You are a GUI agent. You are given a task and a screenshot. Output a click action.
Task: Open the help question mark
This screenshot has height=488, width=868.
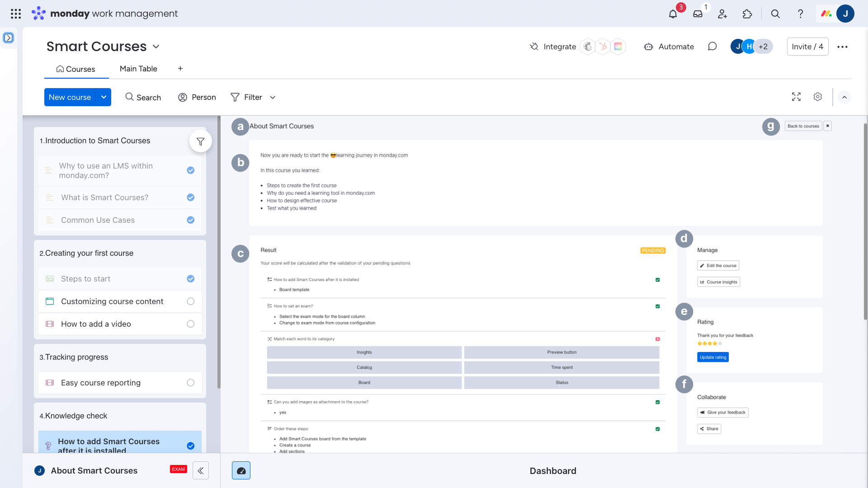point(800,14)
